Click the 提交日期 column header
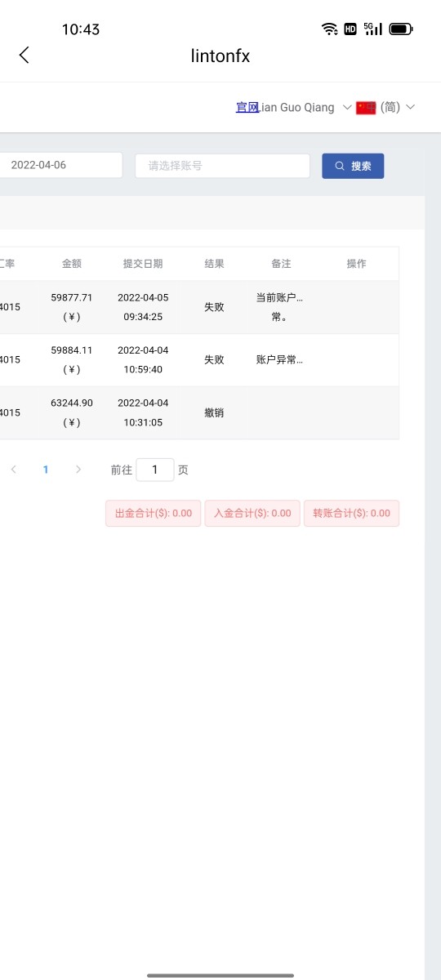Image resolution: width=441 pixels, height=980 pixels. click(143, 264)
